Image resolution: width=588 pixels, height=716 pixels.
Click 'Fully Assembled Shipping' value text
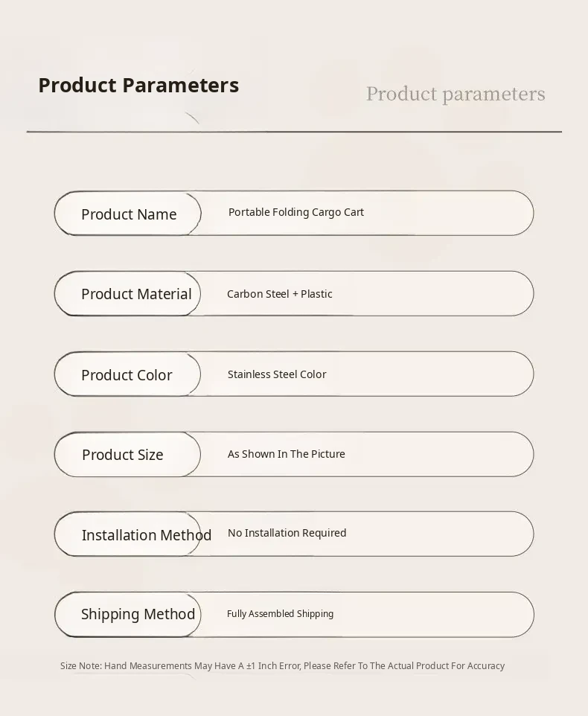280,614
